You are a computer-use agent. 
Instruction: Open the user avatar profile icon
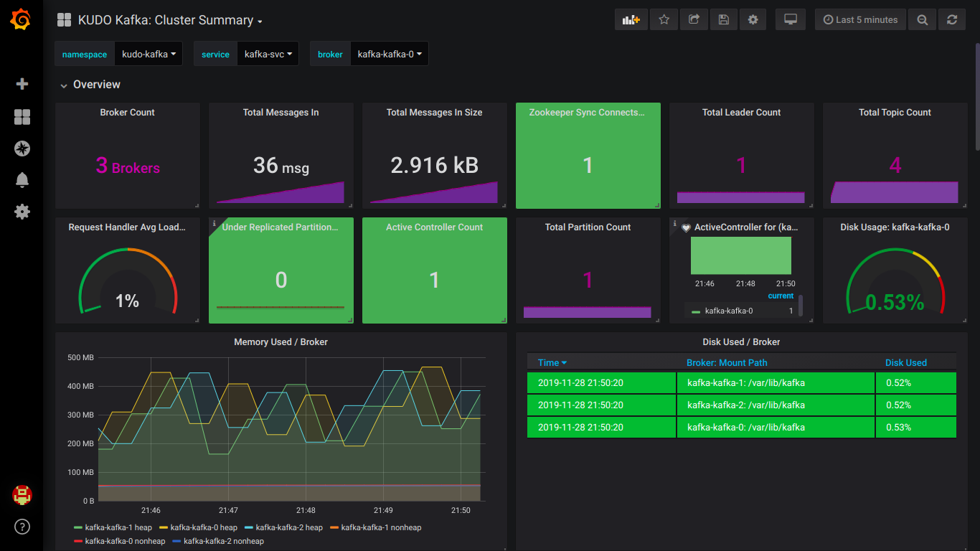tap(22, 495)
